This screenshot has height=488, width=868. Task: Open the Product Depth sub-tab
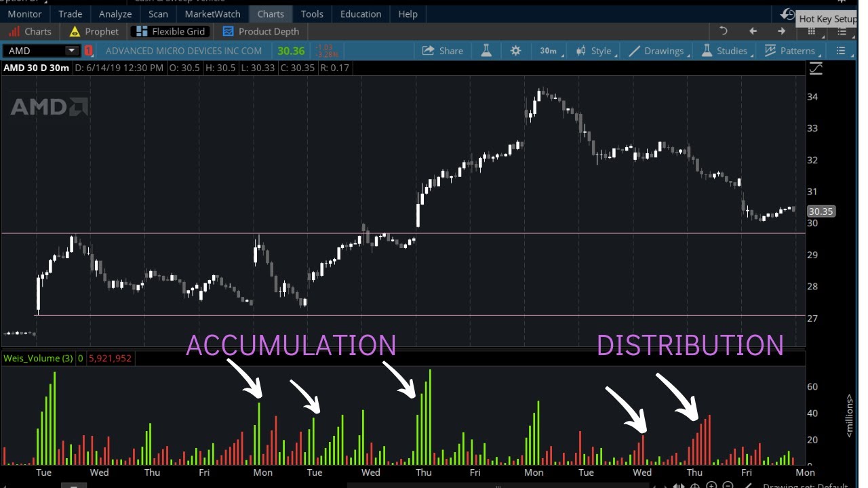coord(261,31)
